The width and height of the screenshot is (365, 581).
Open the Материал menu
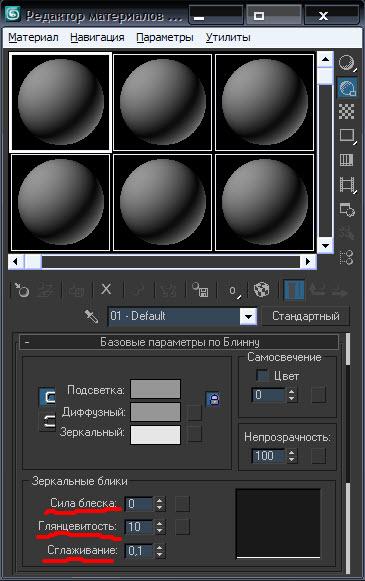click(33, 38)
